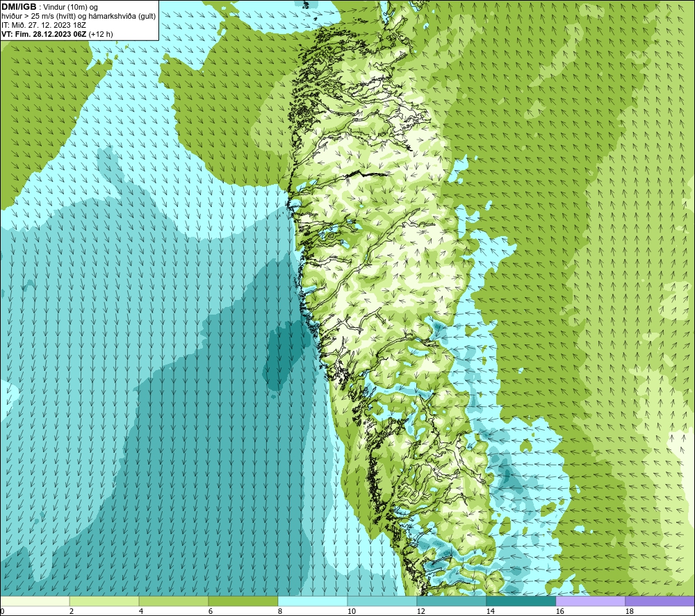Click the DMI/IGB title text
The image size is (695, 616).
point(19,7)
